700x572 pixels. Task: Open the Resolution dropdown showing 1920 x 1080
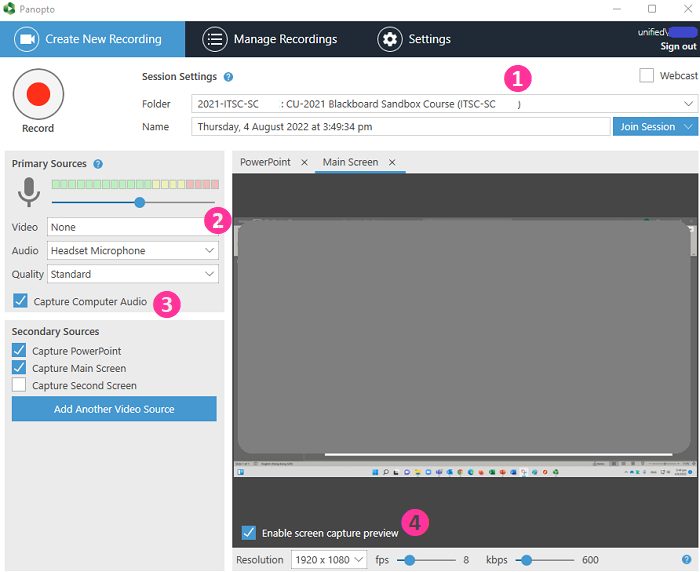(329, 559)
